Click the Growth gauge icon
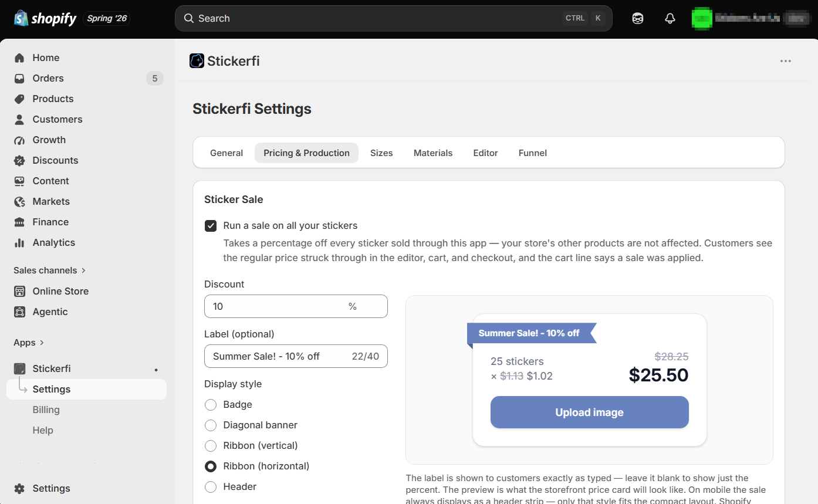This screenshot has width=818, height=504. pos(19,140)
